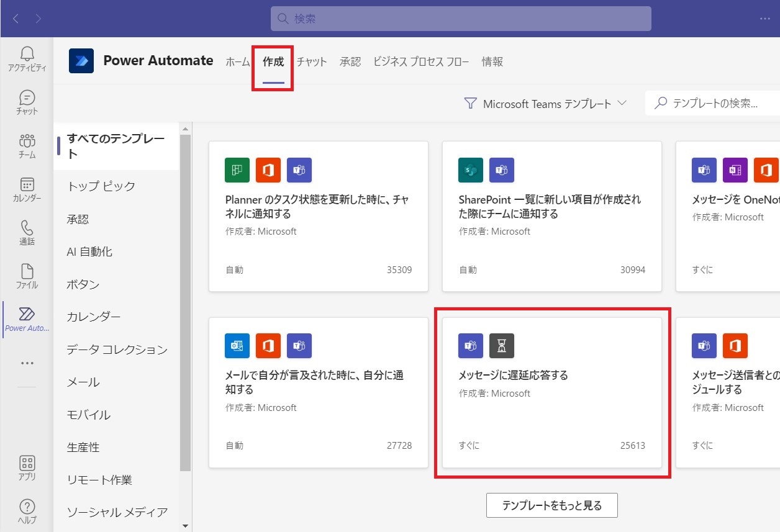
Task: Switch to the チャット tab
Action: 312,61
